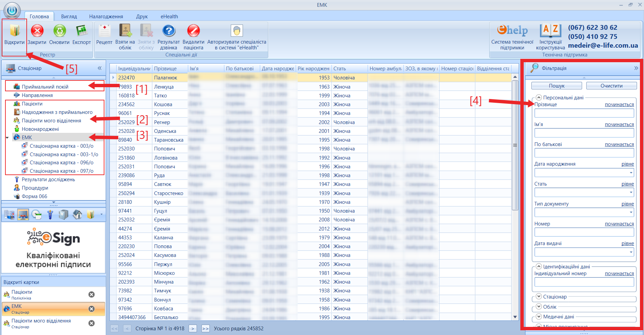Screen dimensions: 644x335
Task: Click first module icon in bottom navigation bar
Action: (9, 215)
